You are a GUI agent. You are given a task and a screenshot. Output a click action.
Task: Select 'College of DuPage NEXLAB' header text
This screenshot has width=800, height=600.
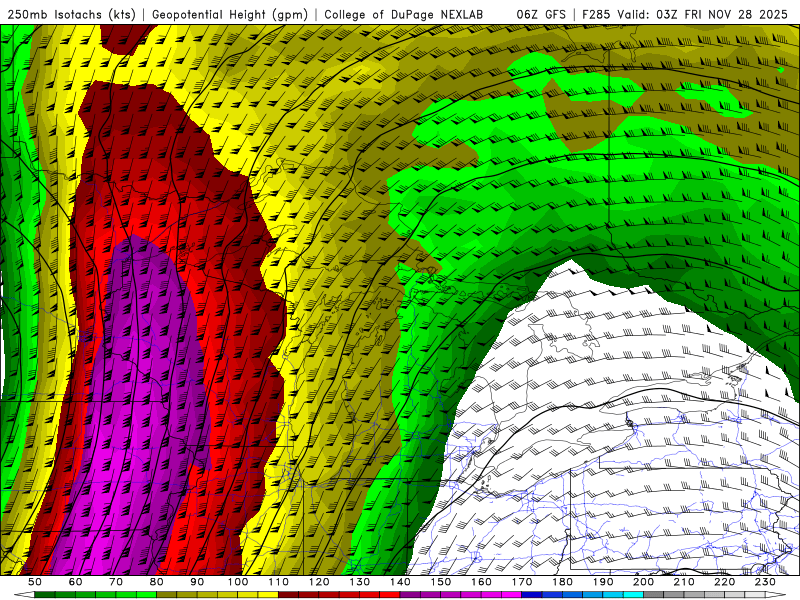coord(403,15)
